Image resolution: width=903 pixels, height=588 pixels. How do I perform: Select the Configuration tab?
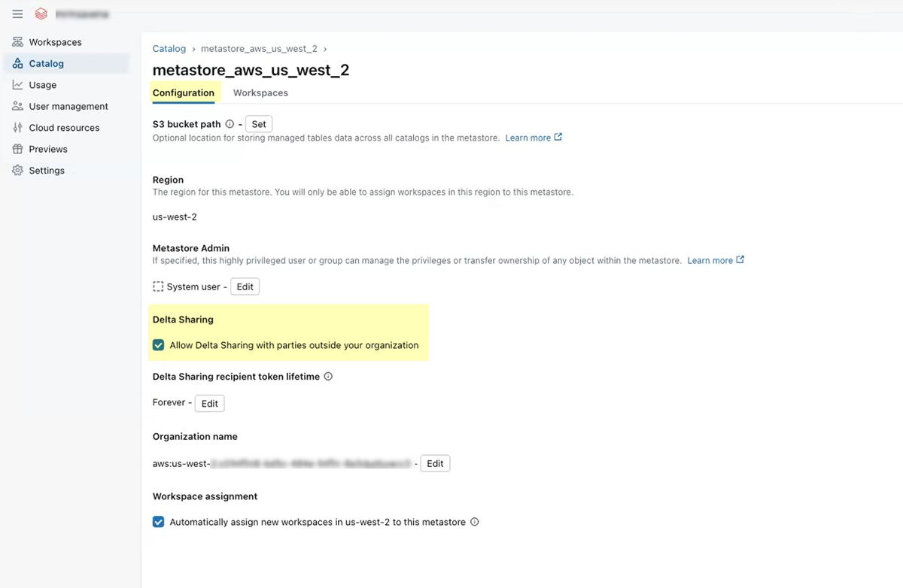tap(184, 93)
